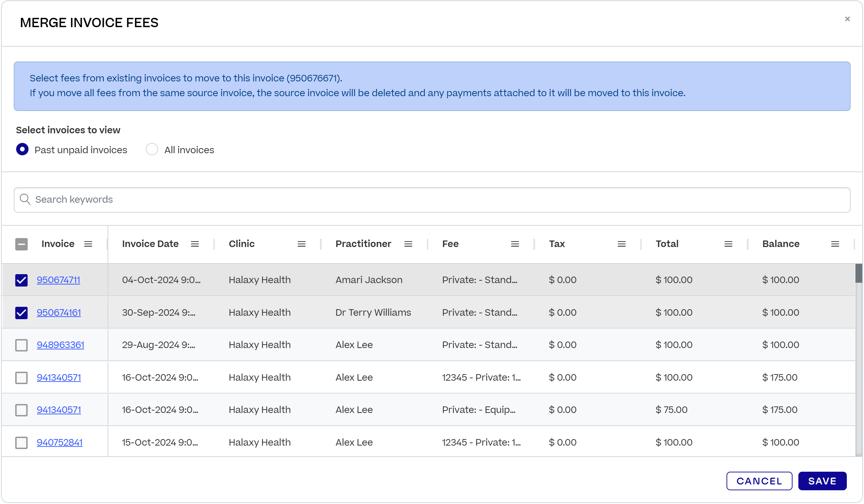Open the Tax column menu icon

[621, 244]
